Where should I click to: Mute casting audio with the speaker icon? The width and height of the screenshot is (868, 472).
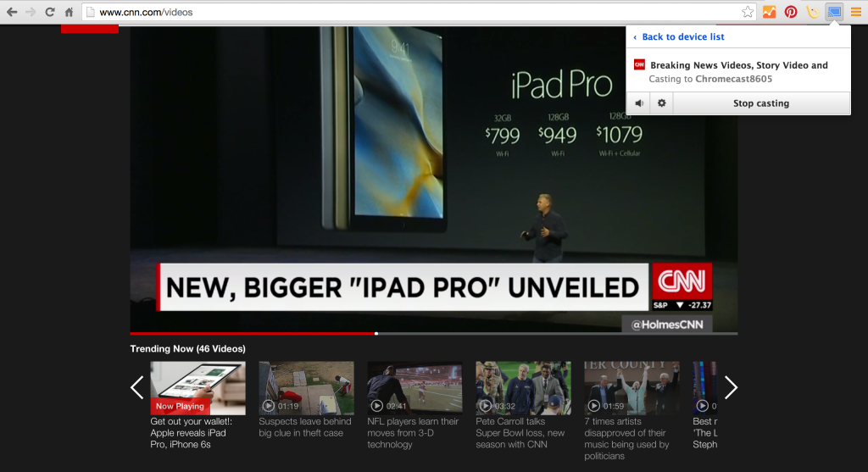[639, 103]
